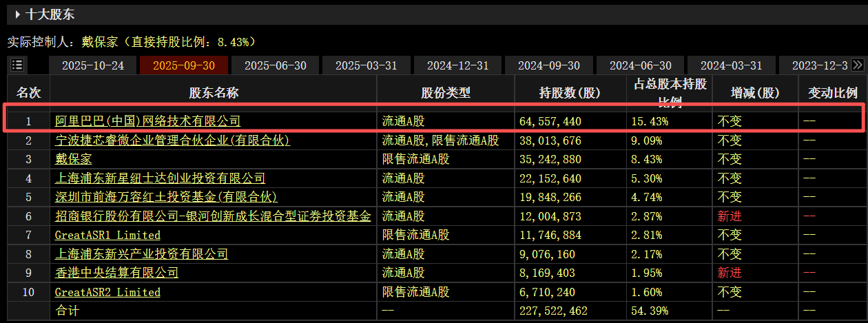Select the 2024-06-30 date tab
This screenshot has height=323, width=868.
(641, 65)
